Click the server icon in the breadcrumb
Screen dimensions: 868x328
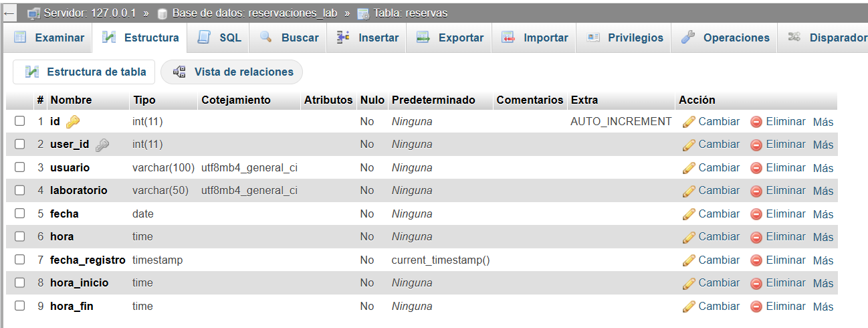(34, 13)
